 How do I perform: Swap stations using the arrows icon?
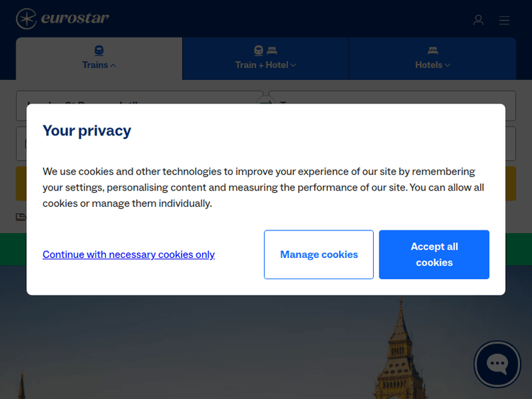pos(266,104)
